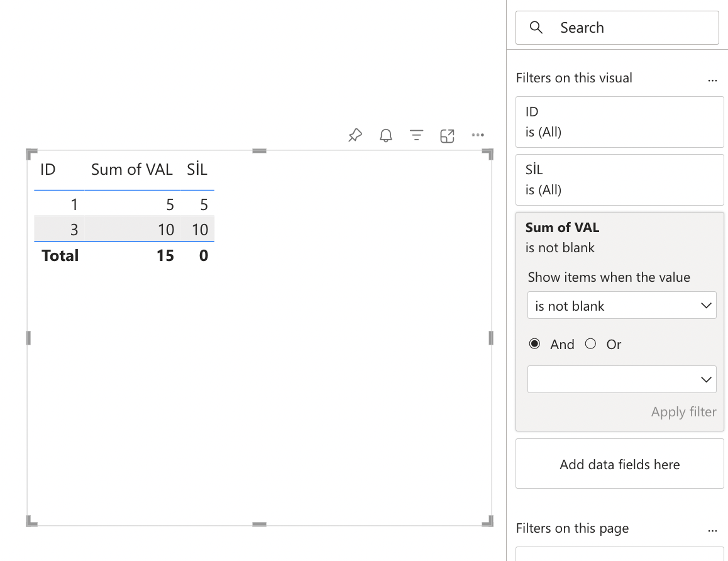Pin the table visual to a dashboard

point(355,136)
